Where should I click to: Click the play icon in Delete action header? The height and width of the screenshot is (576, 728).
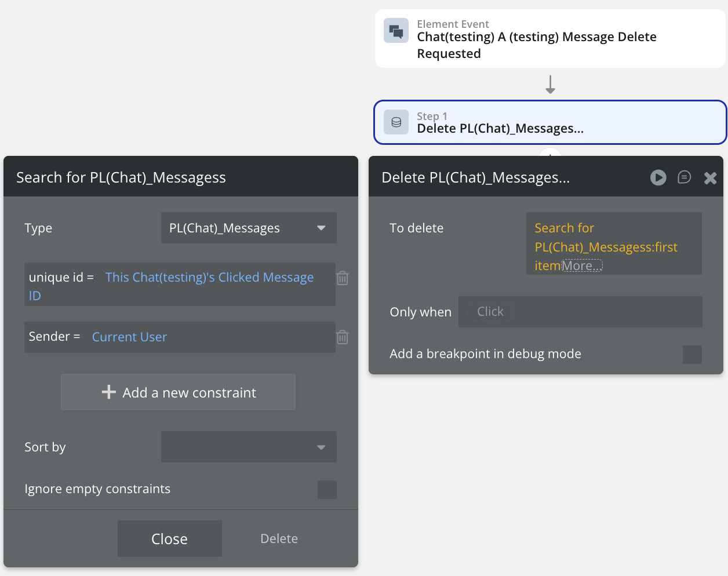[658, 177]
